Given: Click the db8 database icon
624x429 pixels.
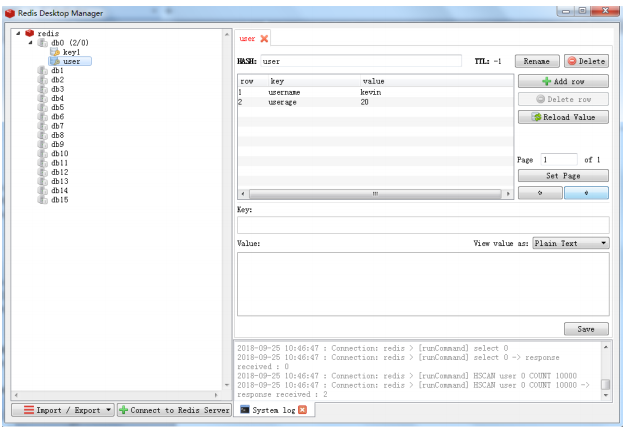Looking at the screenshot, I should (x=43, y=135).
